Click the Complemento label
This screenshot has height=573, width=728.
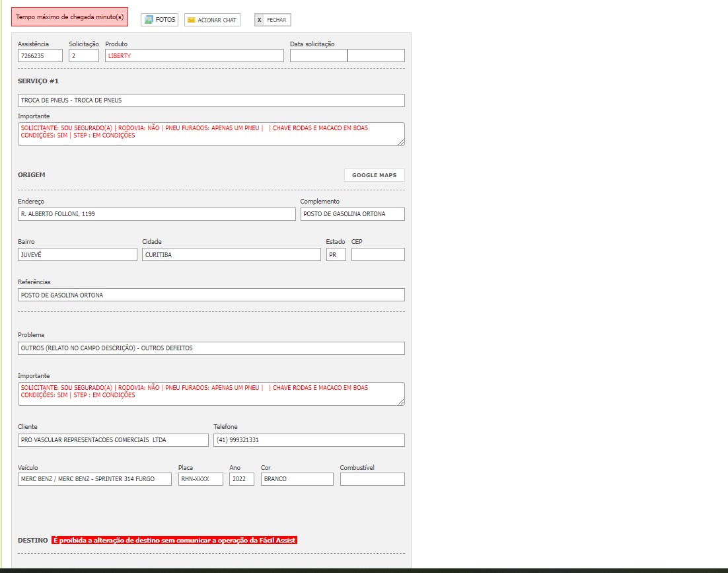coord(320,202)
